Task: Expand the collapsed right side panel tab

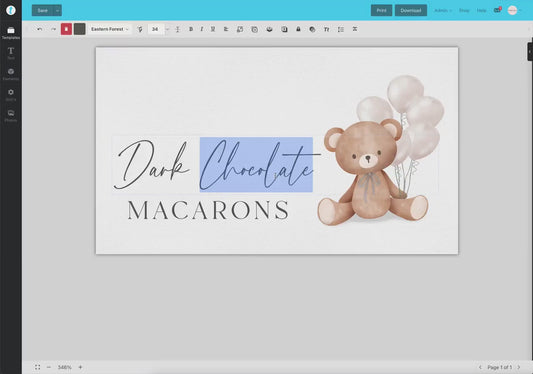Action: (x=530, y=52)
